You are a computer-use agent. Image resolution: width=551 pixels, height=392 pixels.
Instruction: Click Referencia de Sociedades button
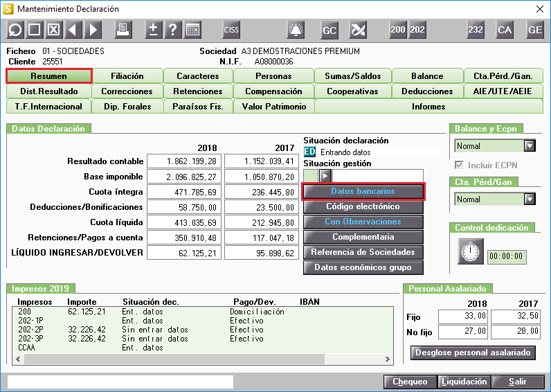[363, 252]
